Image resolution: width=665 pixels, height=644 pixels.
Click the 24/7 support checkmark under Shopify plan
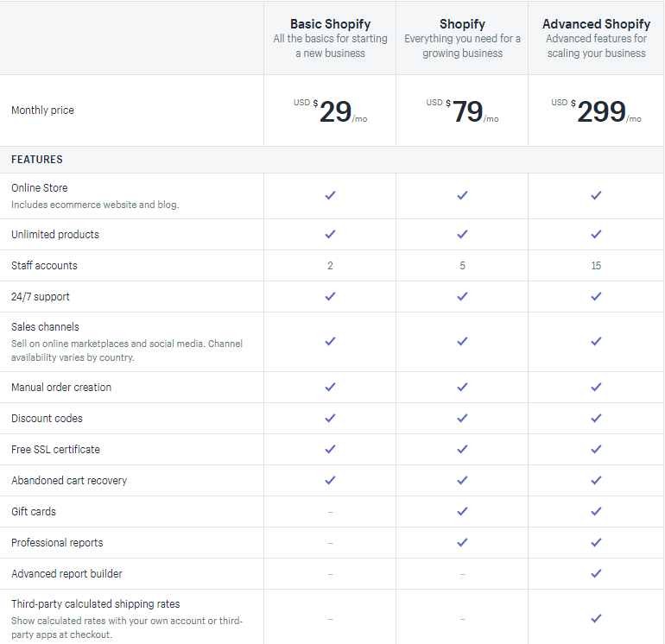462,296
